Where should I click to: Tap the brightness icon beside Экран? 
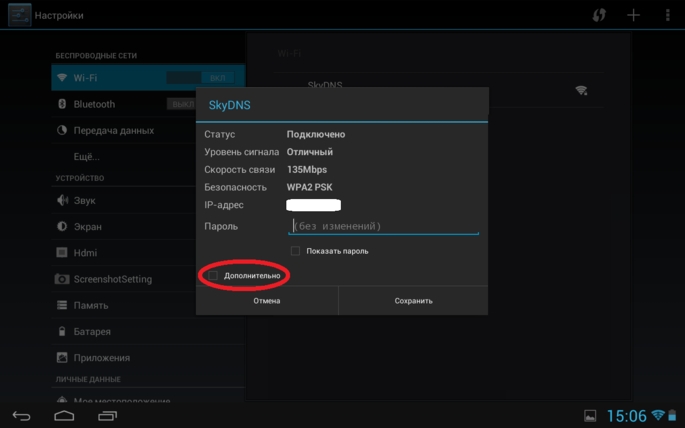62,226
